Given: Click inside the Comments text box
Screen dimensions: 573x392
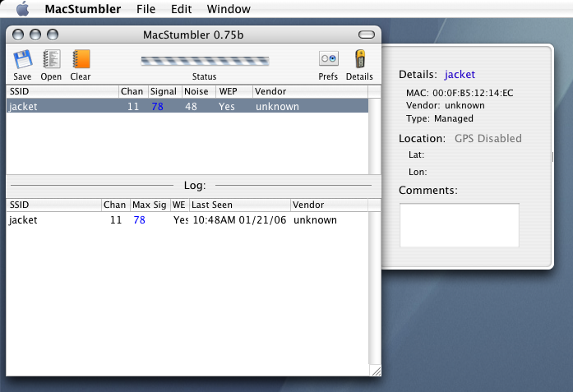Looking at the screenshot, I should click(459, 225).
